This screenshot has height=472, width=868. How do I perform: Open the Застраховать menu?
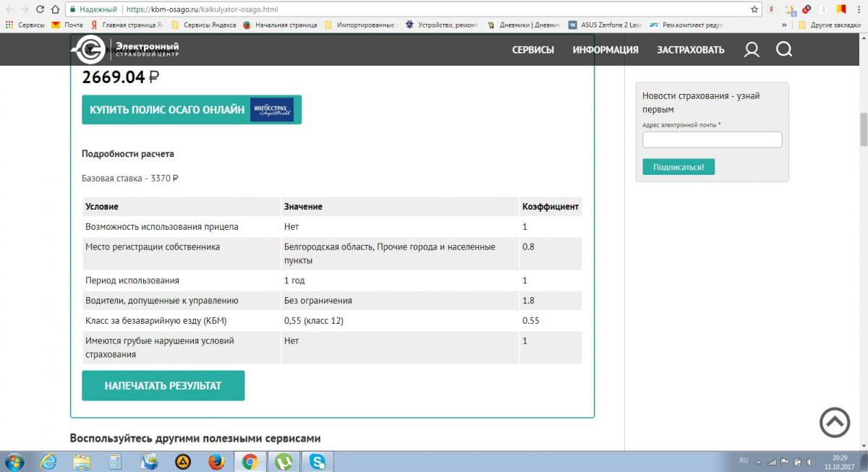pyautogui.click(x=690, y=50)
